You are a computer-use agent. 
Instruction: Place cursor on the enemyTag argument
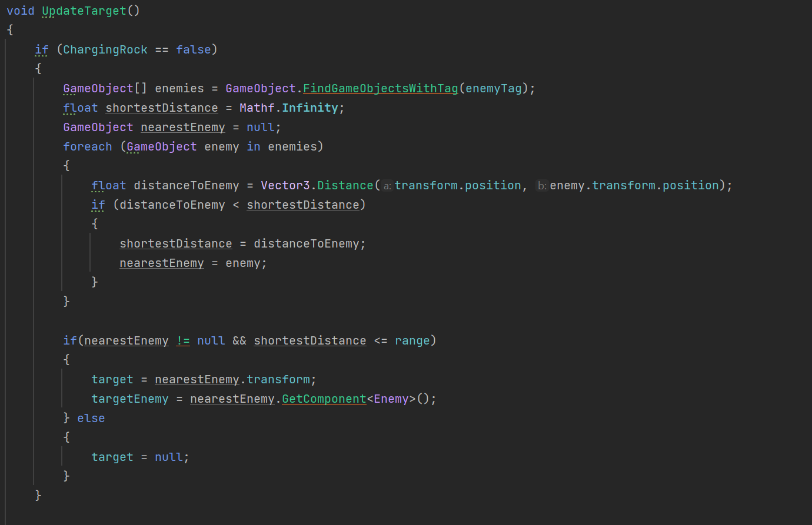[x=494, y=88]
